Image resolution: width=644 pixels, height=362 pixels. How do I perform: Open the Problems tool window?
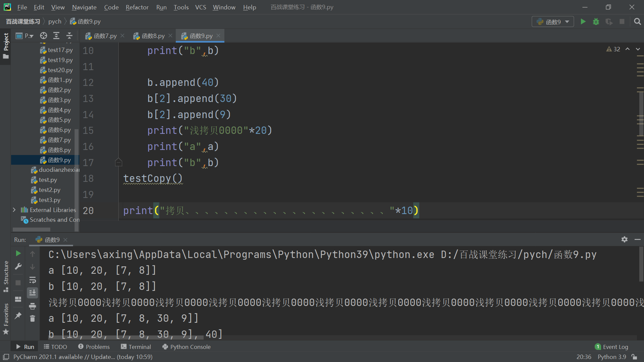pos(94,347)
